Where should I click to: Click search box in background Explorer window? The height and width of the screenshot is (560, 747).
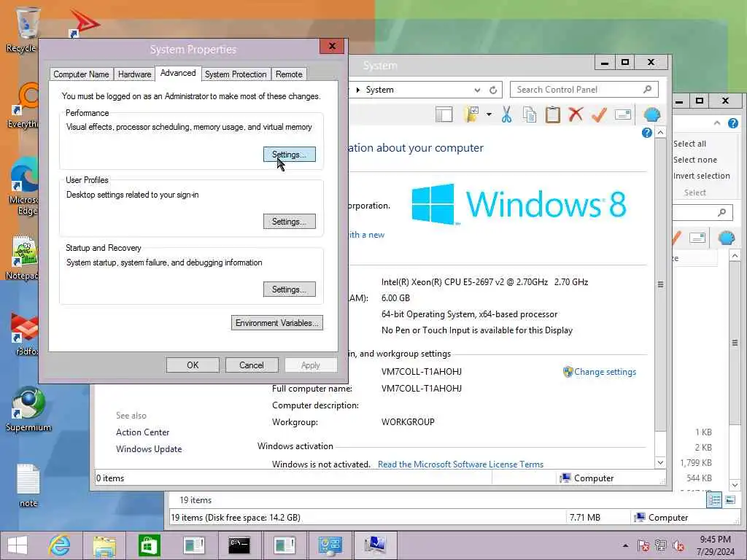[x=703, y=212]
